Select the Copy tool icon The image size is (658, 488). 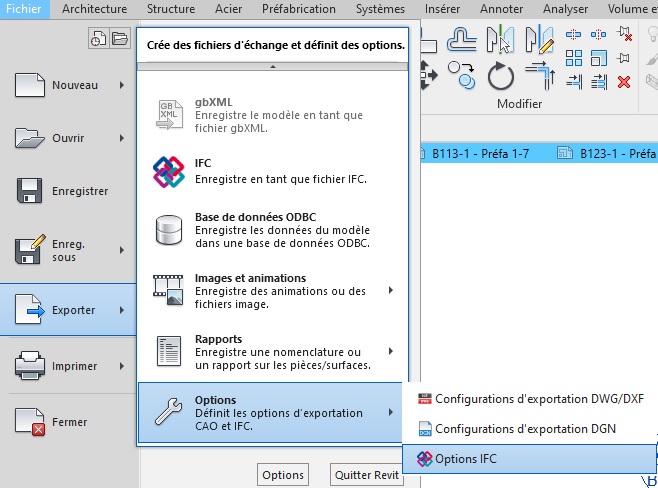click(x=461, y=75)
